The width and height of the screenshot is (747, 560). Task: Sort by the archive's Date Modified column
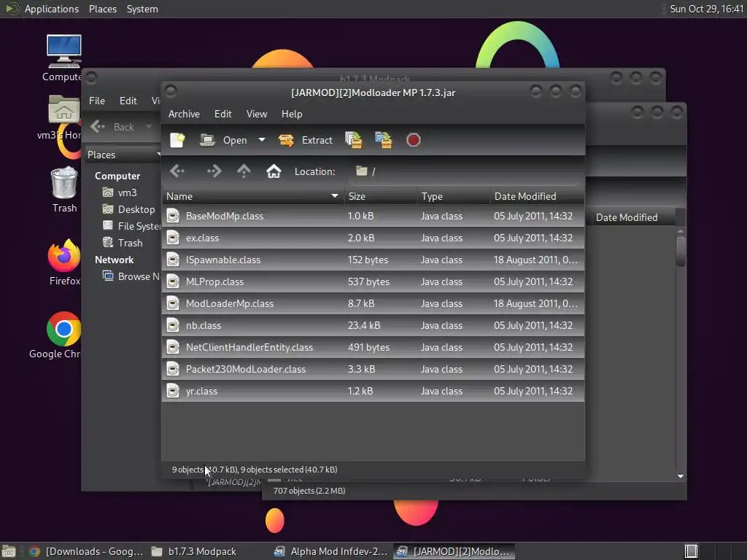tap(538, 196)
